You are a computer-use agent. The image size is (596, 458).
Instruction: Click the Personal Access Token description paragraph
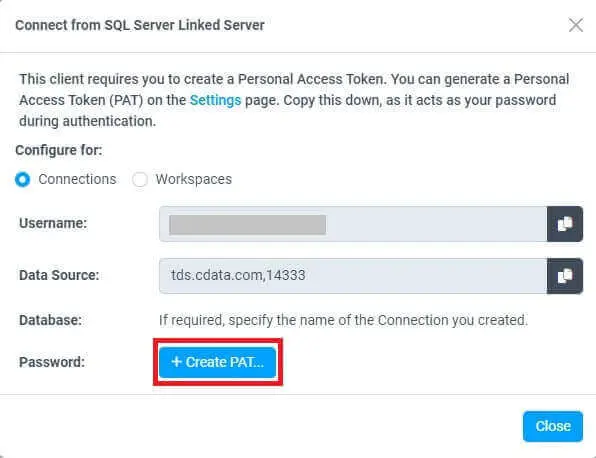pos(294,100)
